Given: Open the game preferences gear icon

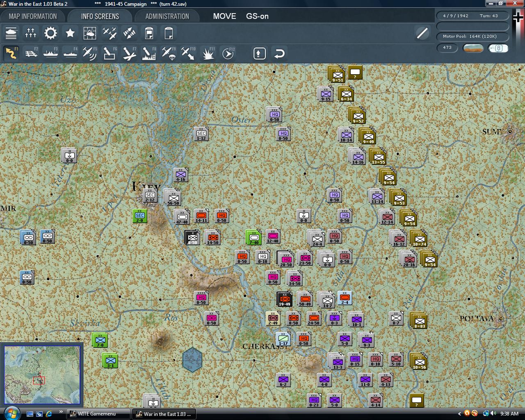Looking at the screenshot, I should (50, 33).
